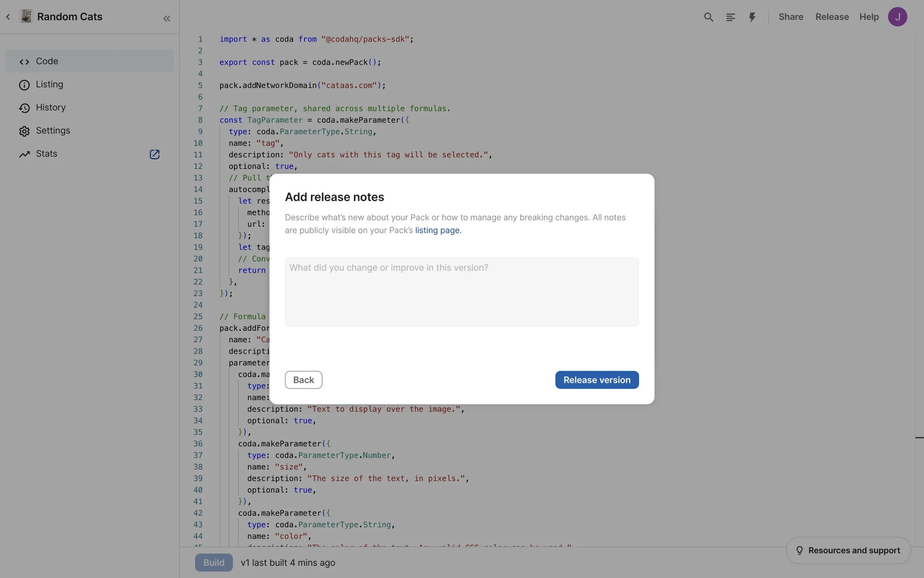This screenshot has width=924, height=578.
Task: Click the Random Cats pack thumbnail
Action: pyautogui.click(x=26, y=16)
